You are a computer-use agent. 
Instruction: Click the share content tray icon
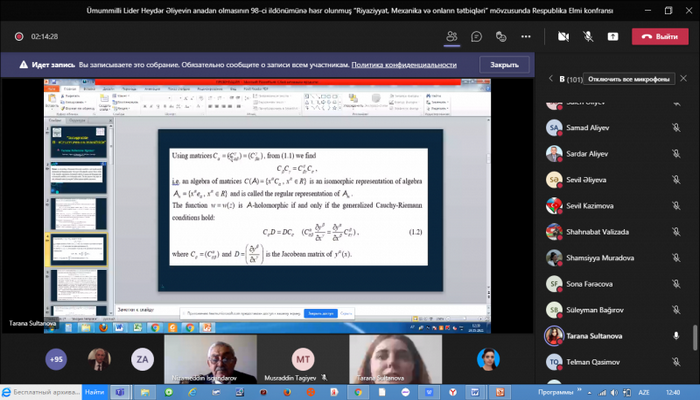tap(612, 36)
